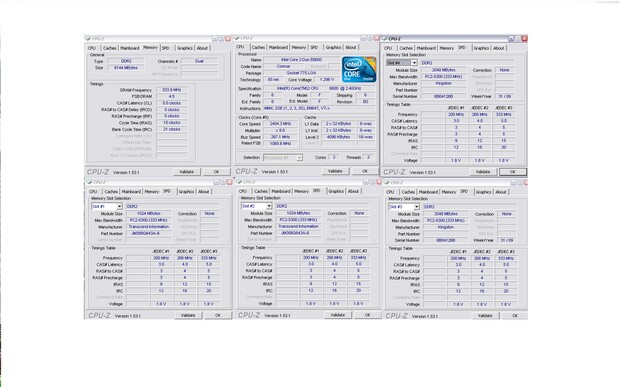Image resolution: width=620 pixels, height=387 pixels.
Task: Close the CPU-Z window showing DRAM Frequency
Action: point(228,39)
